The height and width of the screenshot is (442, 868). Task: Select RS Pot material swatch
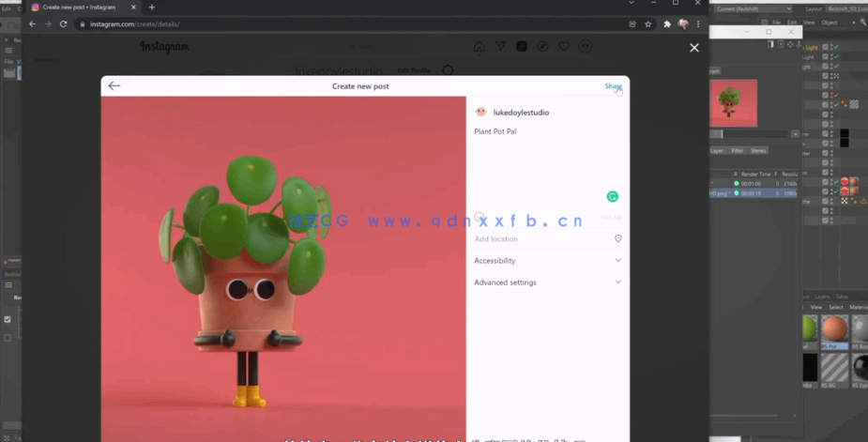[834, 332]
